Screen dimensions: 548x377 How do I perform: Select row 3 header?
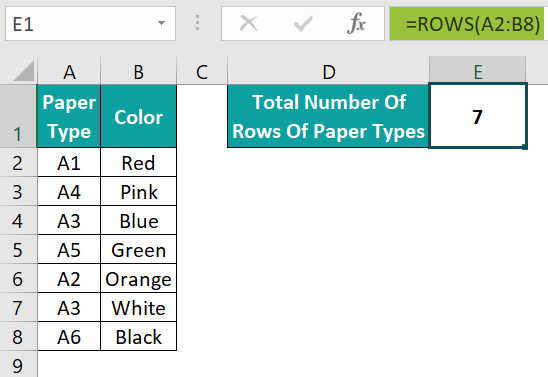[x=18, y=191]
